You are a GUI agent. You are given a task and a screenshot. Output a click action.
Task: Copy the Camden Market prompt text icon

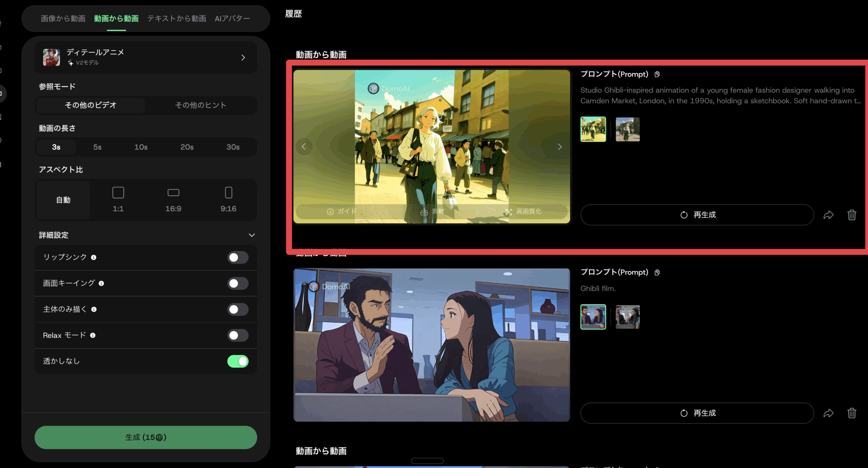657,74
